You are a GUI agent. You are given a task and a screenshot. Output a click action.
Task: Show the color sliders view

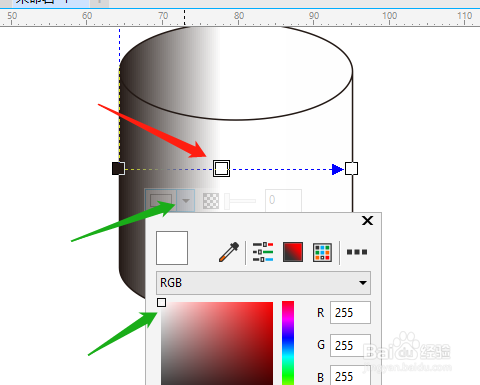(263, 252)
